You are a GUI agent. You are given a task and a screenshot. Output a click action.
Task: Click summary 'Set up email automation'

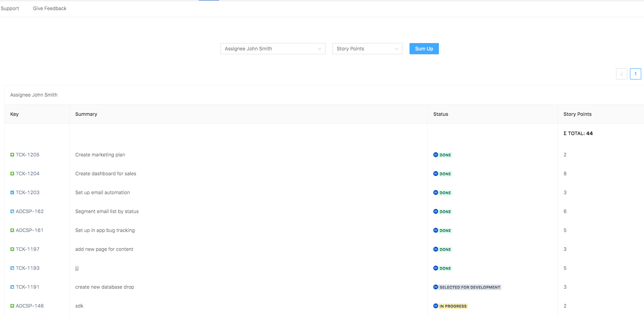pos(103,192)
